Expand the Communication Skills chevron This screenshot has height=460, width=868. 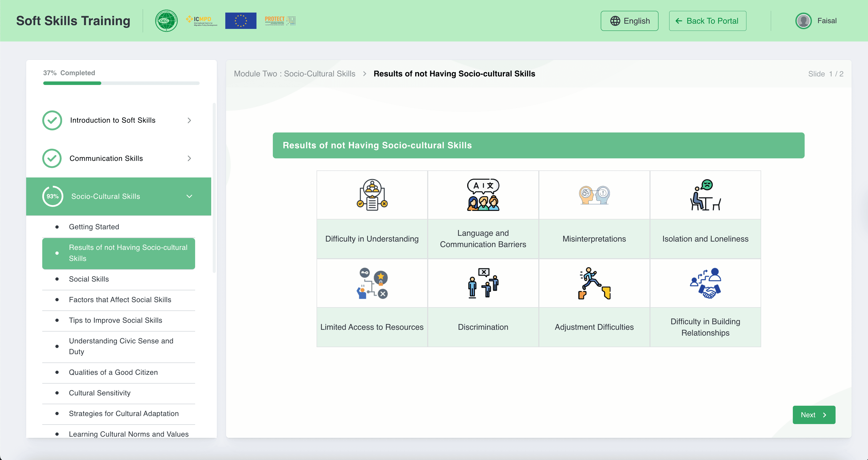click(189, 158)
